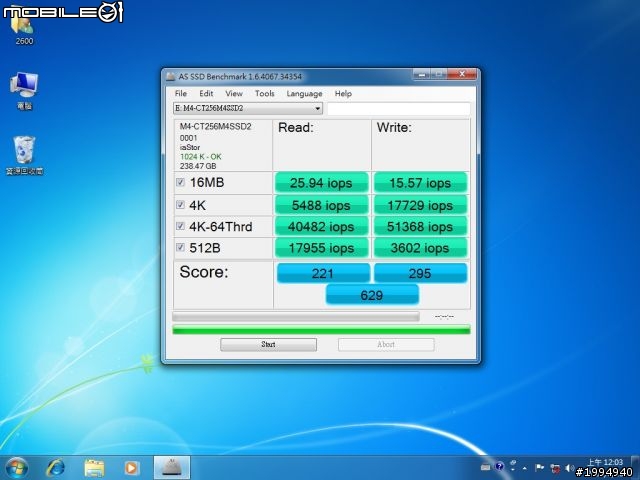Click the network status tray icon

pyautogui.click(x=555, y=468)
